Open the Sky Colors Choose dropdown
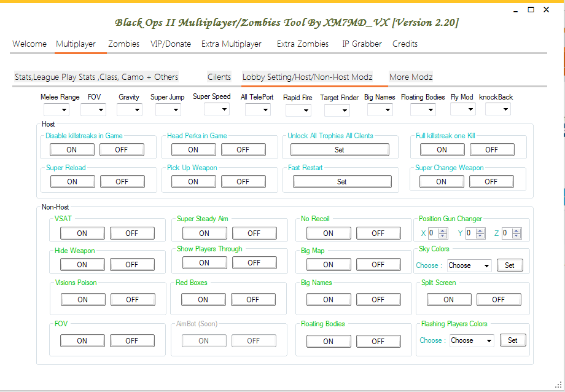565x392 pixels. pos(469,266)
